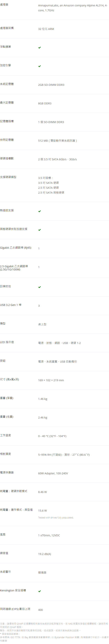The width and height of the screenshot is (109, 644).
Task: Select the 19.2 db(A) noise value
Action: (45, 554)
